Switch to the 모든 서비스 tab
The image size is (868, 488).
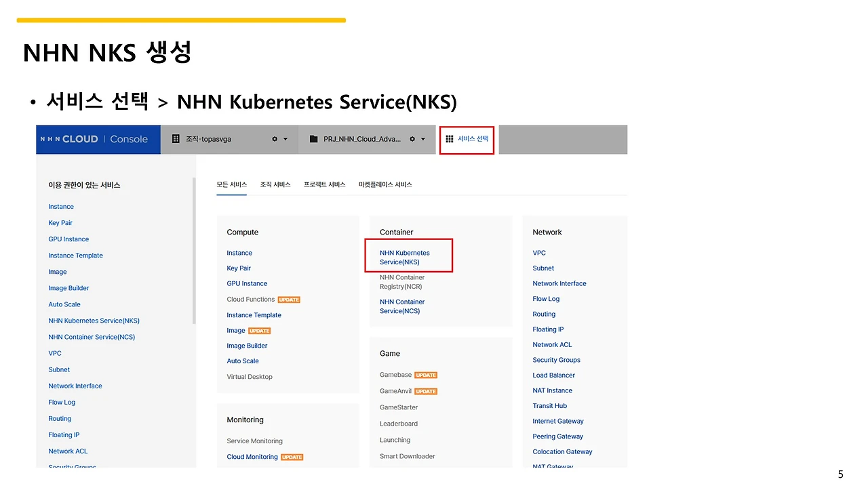[232, 184]
